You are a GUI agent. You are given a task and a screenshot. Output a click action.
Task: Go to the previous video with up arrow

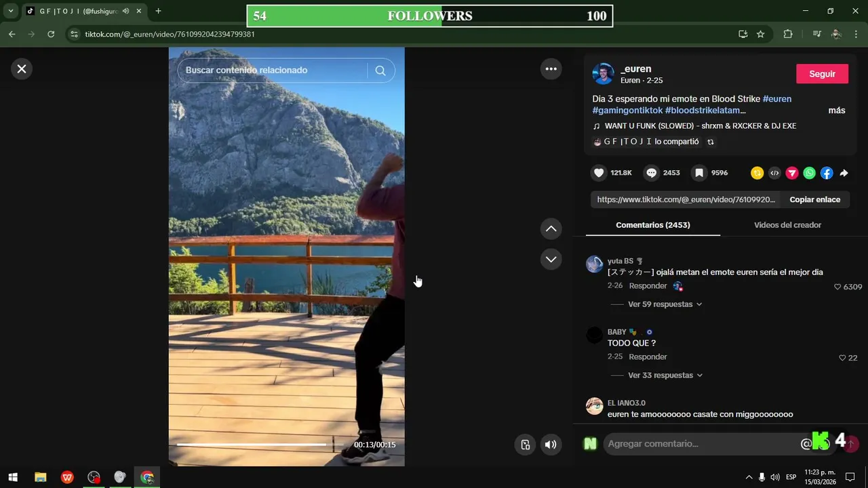[x=551, y=229]
